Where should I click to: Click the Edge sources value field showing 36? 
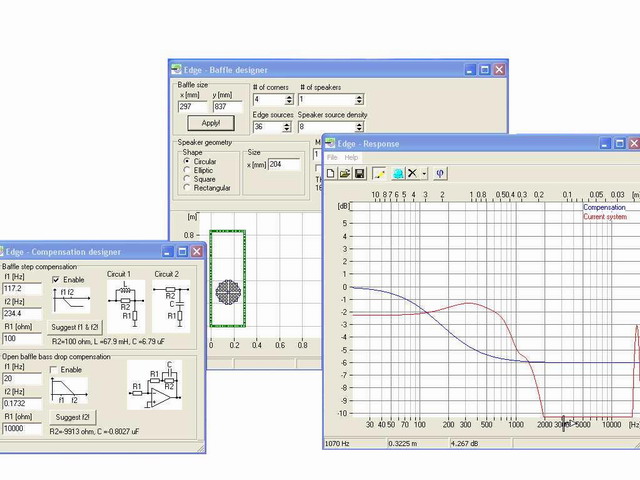pyautogui.click(x=268, y=127)
